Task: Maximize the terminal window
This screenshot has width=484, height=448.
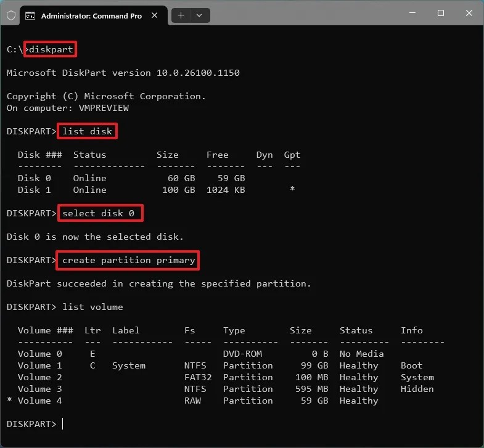Action: (441, 13)
